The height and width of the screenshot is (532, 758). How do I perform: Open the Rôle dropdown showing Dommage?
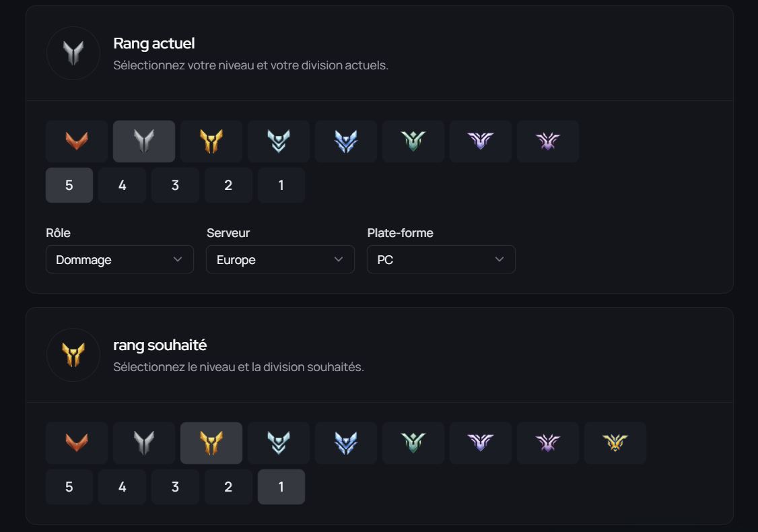(120, 259)
